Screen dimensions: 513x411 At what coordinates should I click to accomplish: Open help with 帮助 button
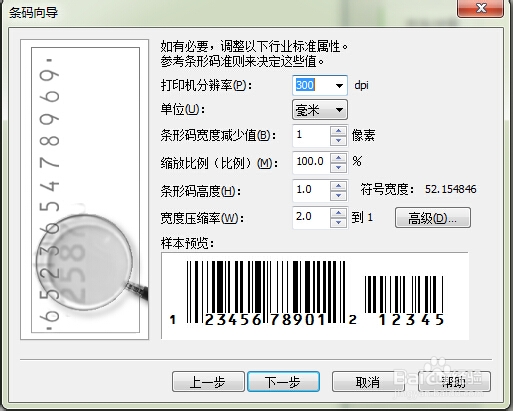(x=454, y=382)
